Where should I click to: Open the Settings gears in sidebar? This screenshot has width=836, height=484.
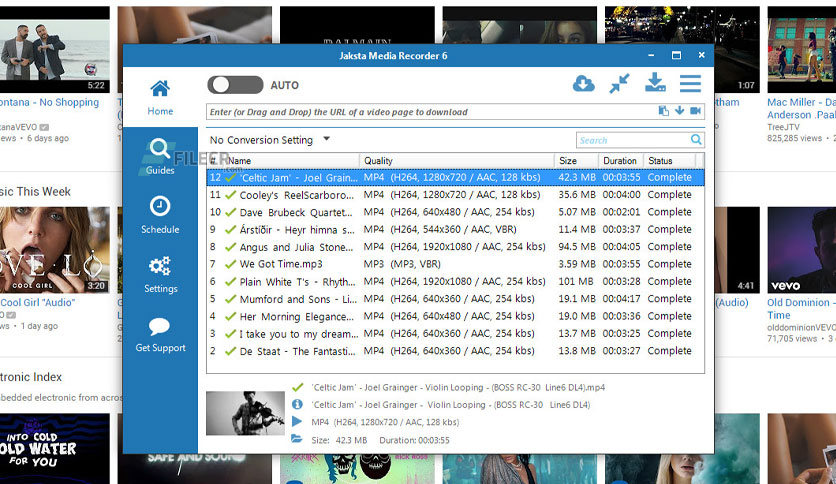(x=160, y=275)
